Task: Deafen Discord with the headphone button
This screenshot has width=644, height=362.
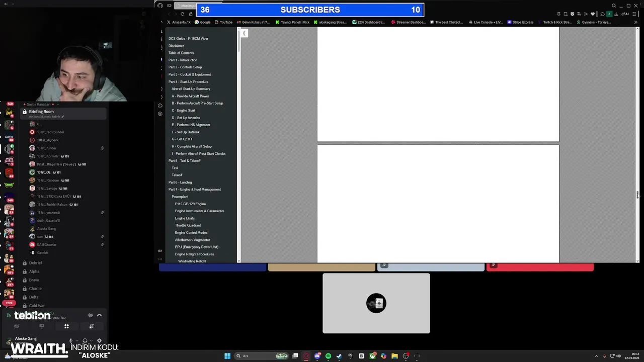Action: 85,340
